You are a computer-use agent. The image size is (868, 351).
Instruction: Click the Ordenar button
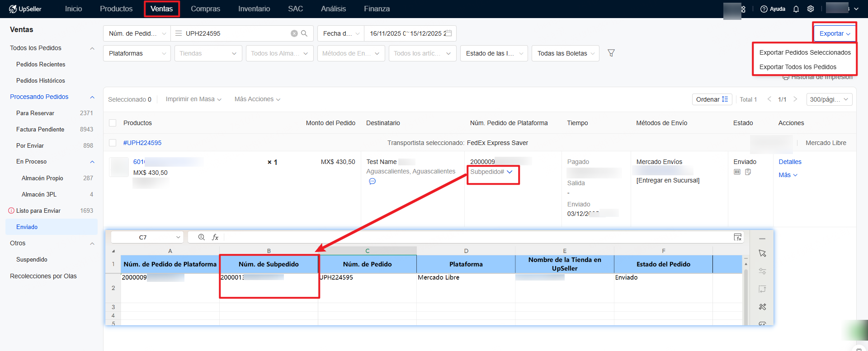(x=712, y=99)
